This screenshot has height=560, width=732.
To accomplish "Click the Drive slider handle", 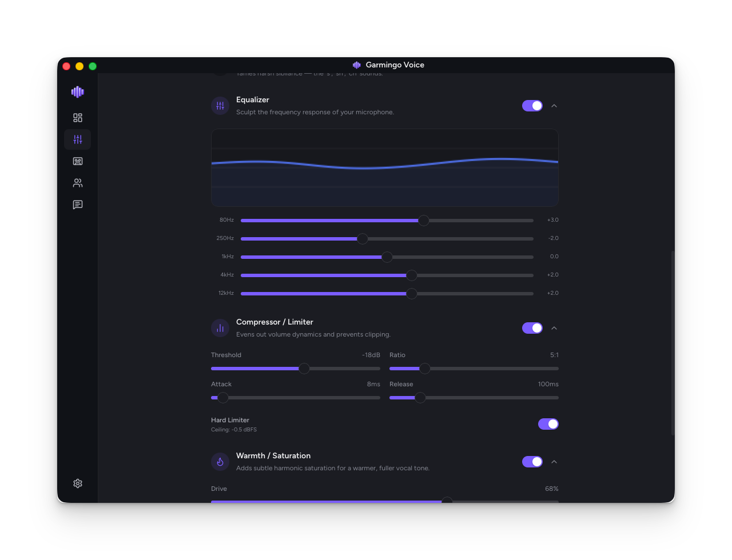I will point(447,501).
